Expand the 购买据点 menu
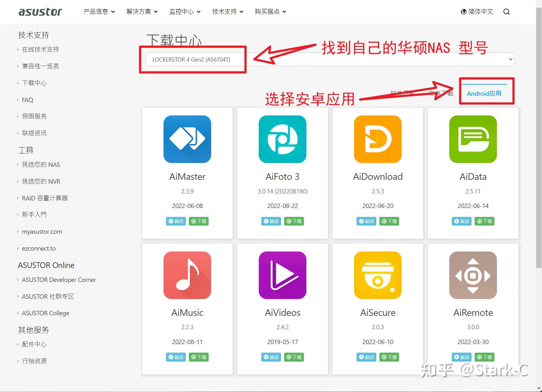 click(x=271, y=12)
